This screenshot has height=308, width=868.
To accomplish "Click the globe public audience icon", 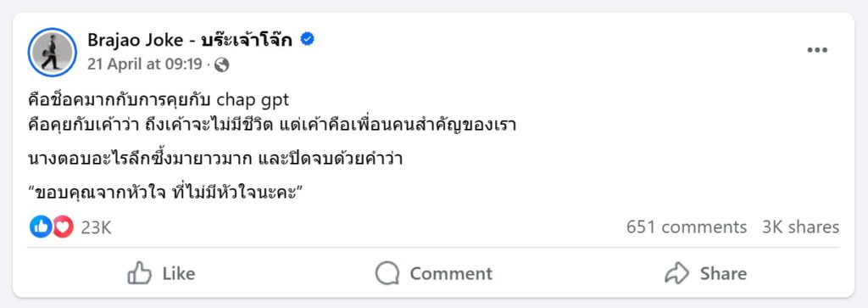I will 221,65.
